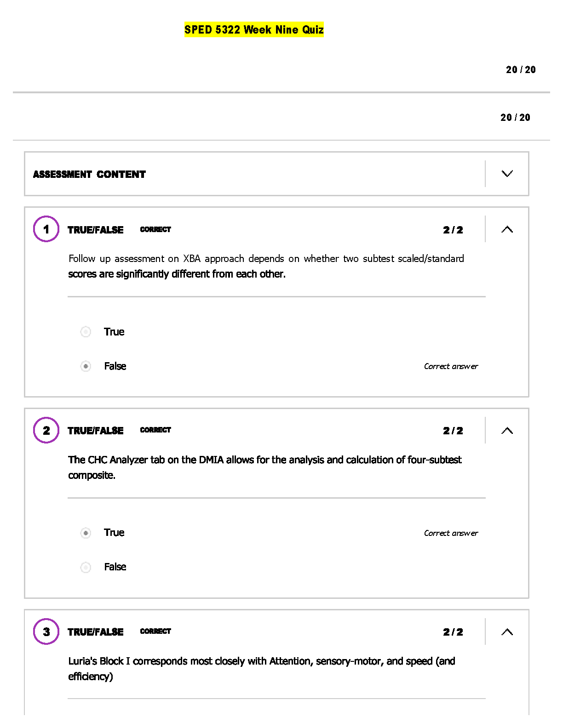Choose the True radio option for question 2
The width and height of the screenshot is (563, 728).
[x=86, y=533]
